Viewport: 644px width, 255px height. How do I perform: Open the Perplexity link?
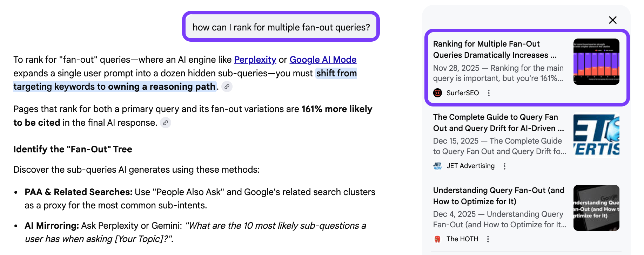(x=255, y=60)
